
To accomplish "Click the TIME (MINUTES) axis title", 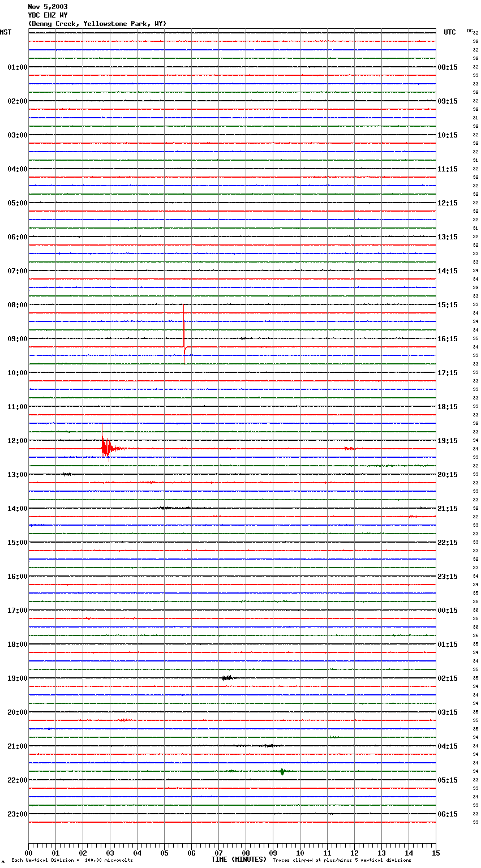I will [239, 860].
